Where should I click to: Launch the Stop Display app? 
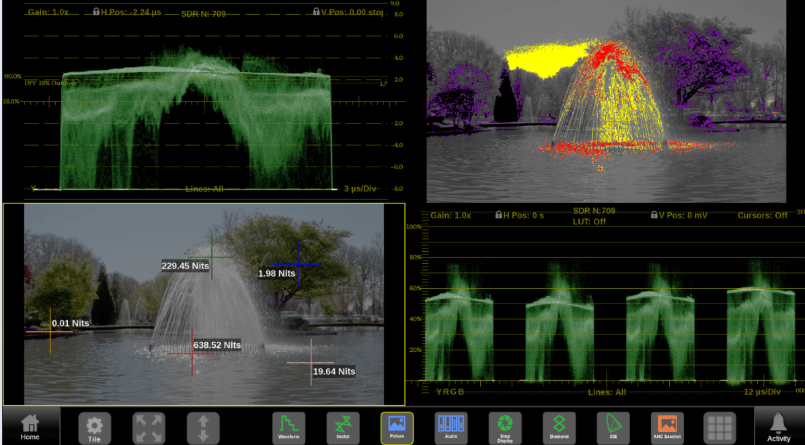click(505, 426)
